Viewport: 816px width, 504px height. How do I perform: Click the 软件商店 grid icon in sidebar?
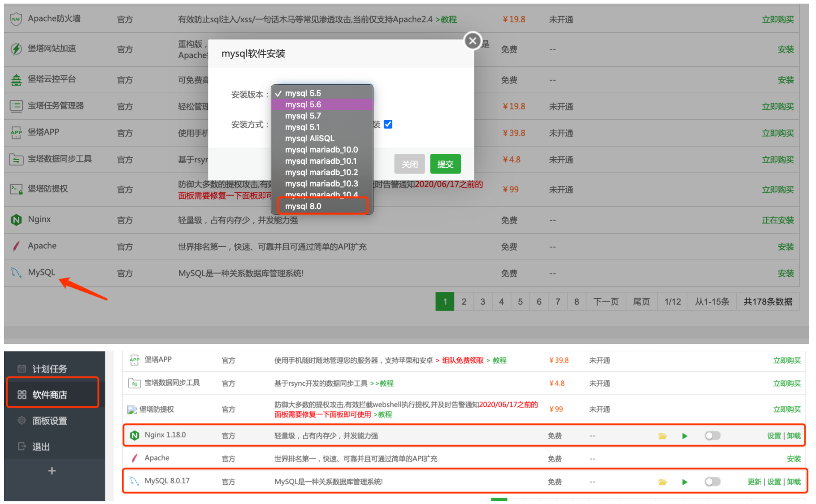click(x=22, y=395)
